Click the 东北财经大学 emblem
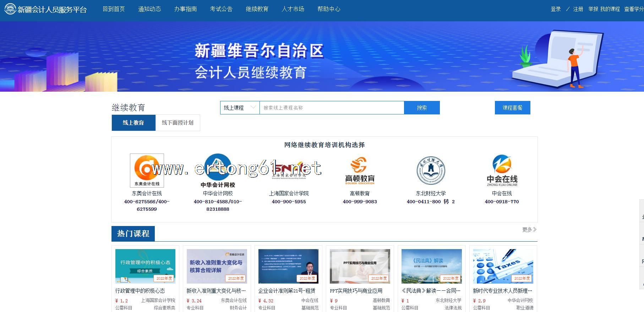The image size is (644, 312). click(x=431, y=170)
